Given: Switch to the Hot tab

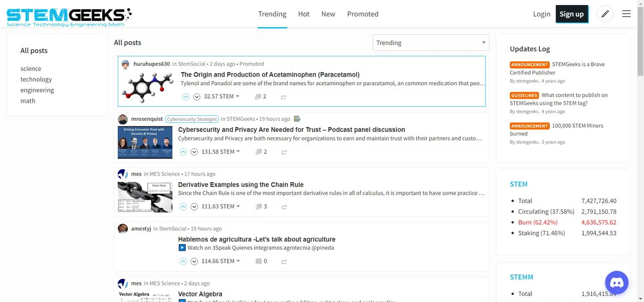Looking at the screenshot, I should pos(304,14).
